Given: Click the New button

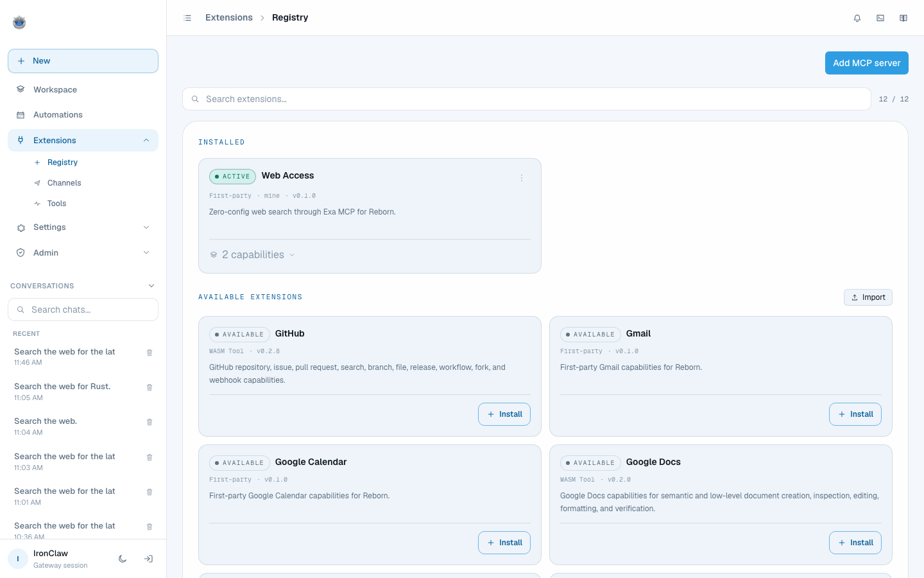Looking at the screenshot, I should click(83, 61).
